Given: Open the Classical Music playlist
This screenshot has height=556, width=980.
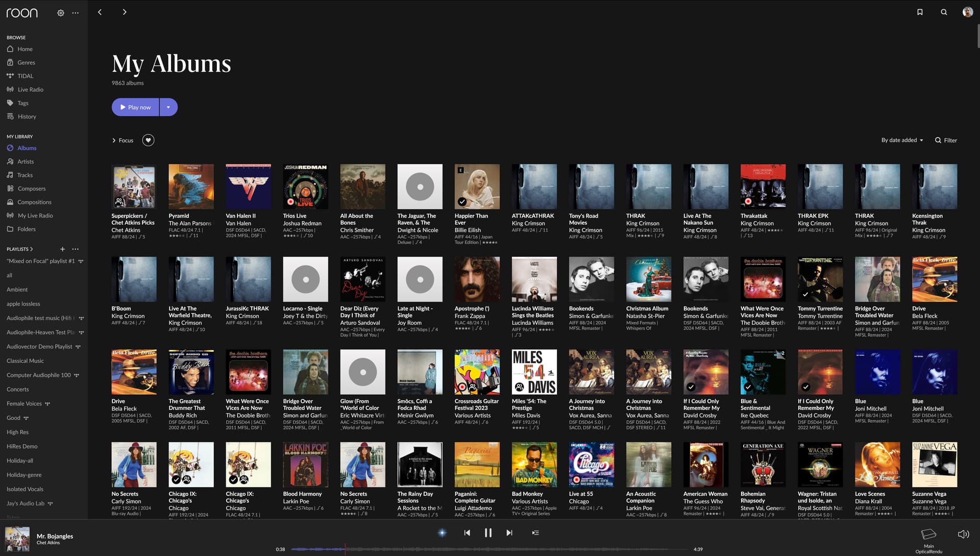Looking at the screenshot, I should pos(25,361).
